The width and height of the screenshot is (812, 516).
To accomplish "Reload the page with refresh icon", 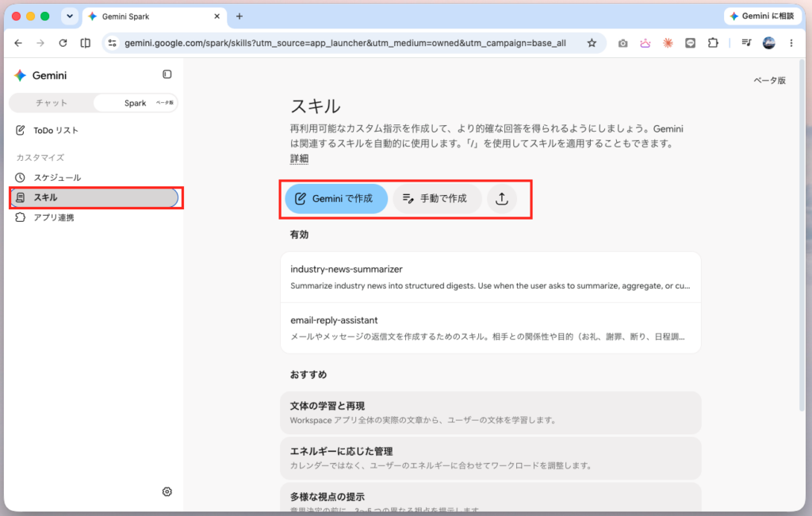I will (63, 43).
